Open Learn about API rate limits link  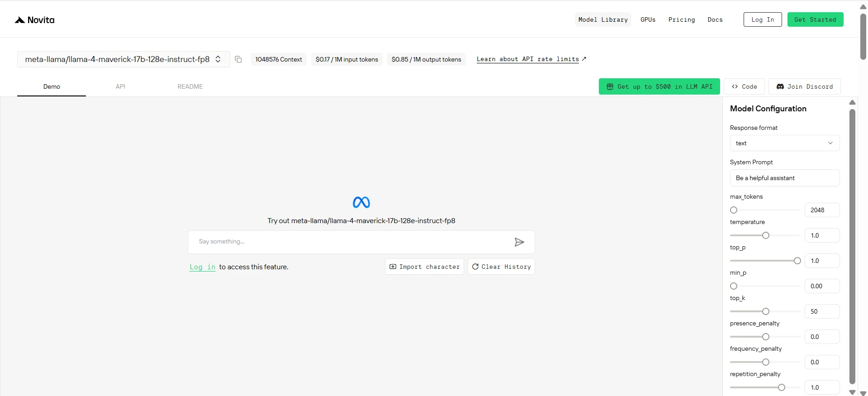click(531, 59)
